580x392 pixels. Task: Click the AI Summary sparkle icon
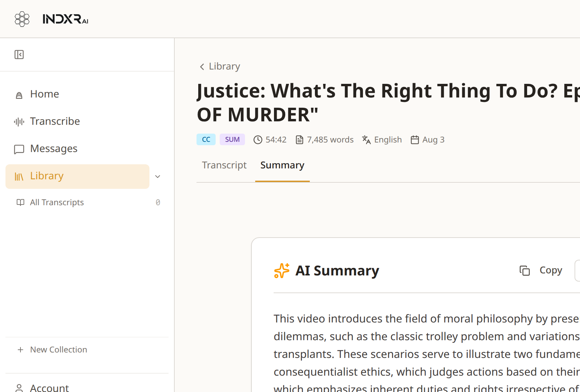tap(282, 271)
